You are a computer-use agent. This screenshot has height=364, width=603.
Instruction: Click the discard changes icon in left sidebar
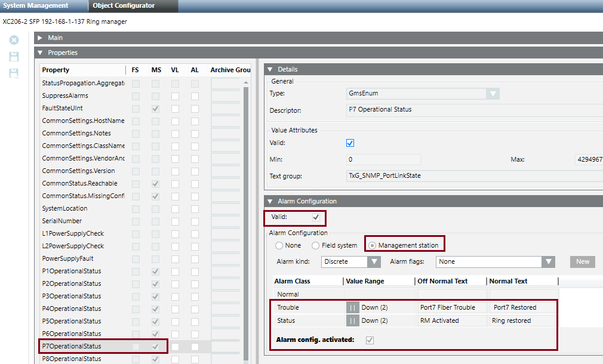pyautogui.click(x=14, y=40)
